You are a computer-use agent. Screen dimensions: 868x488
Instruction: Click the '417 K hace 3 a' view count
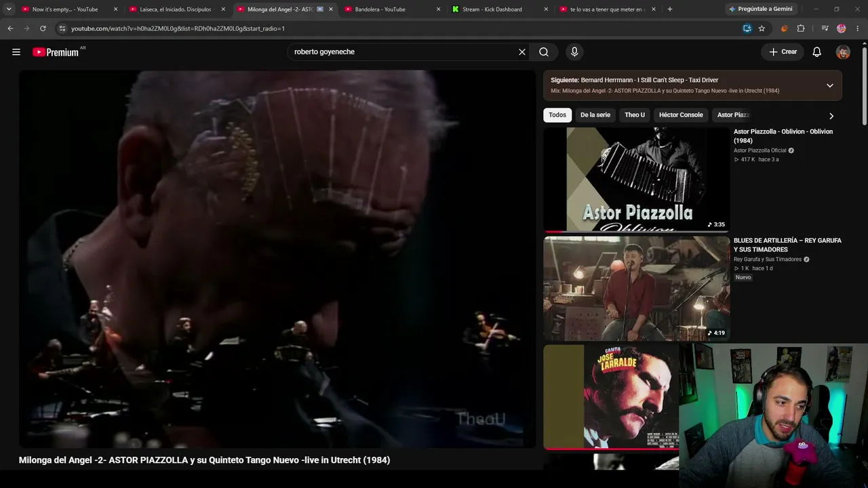tap(756, 160)
